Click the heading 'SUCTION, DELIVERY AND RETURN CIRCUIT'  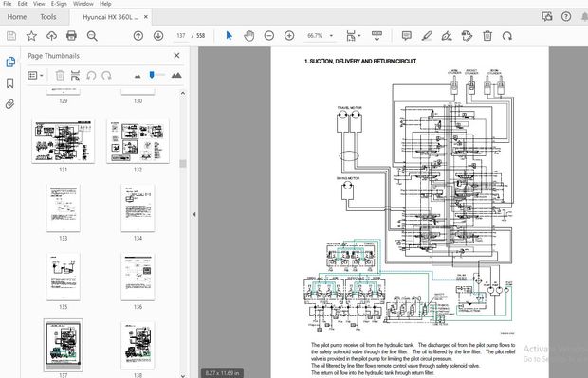pos(363,61)
